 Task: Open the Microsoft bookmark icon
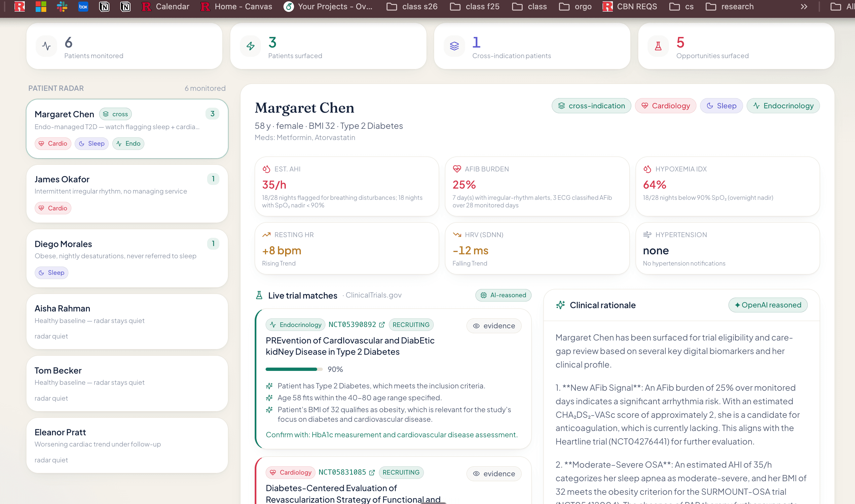(x=41, y=7)
